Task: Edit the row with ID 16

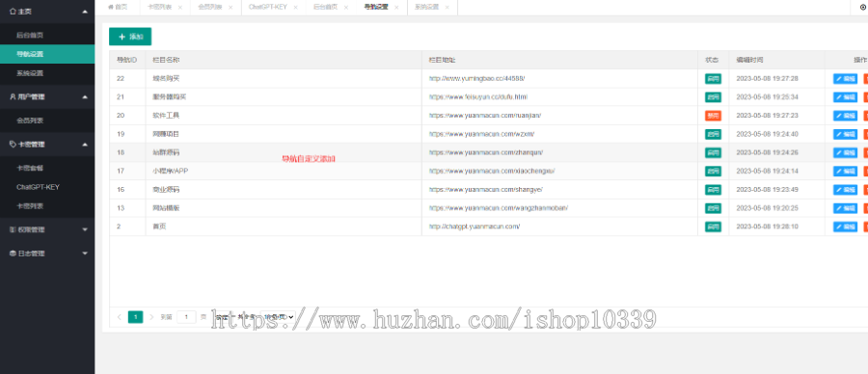Action: (x=845, y=190)
